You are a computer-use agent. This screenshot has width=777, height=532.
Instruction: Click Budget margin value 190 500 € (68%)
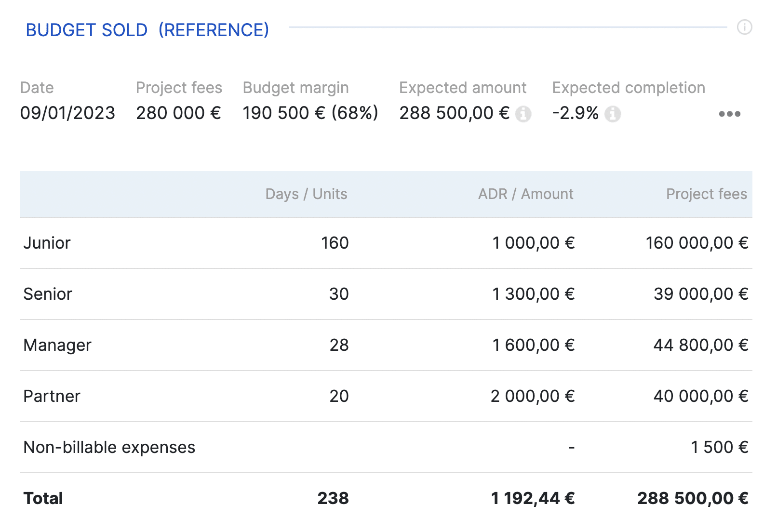click(310, 113)
